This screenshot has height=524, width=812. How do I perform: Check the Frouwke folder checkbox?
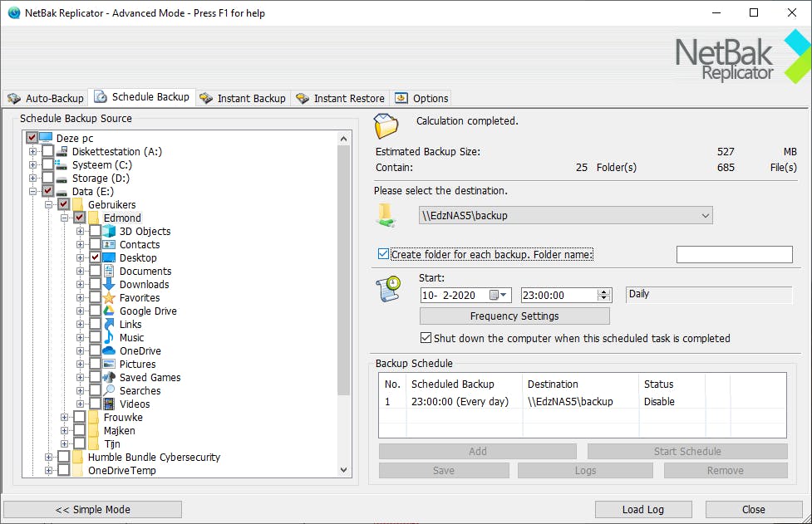79,417
